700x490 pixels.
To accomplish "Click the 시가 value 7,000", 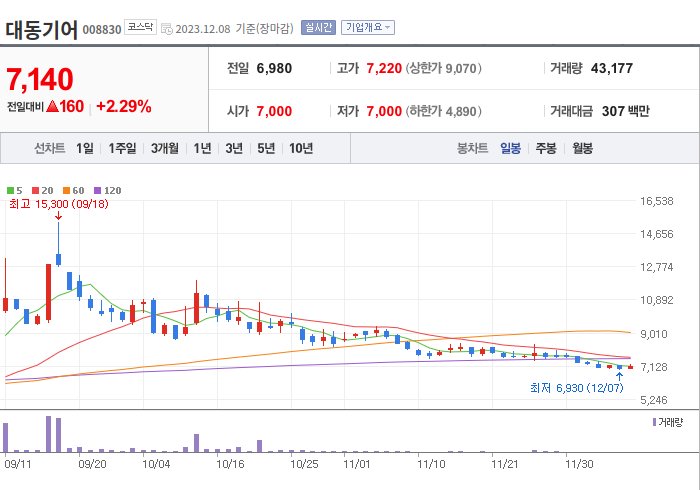I will [x=274, y=111].
